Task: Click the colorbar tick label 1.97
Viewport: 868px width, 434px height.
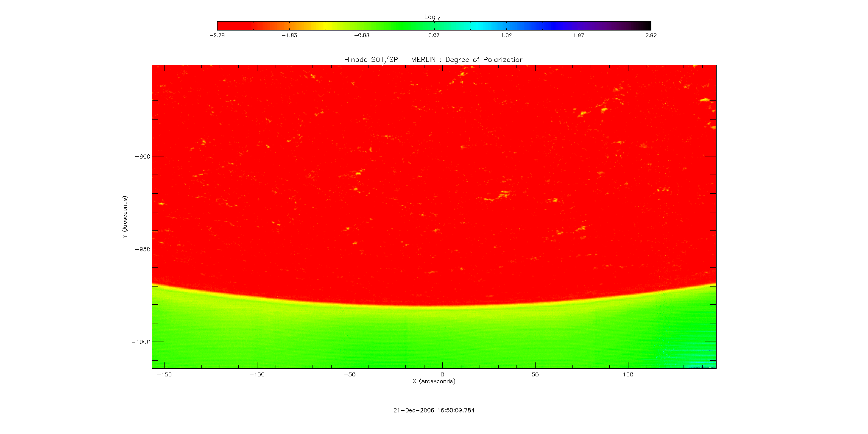Action: coord(578,36)
